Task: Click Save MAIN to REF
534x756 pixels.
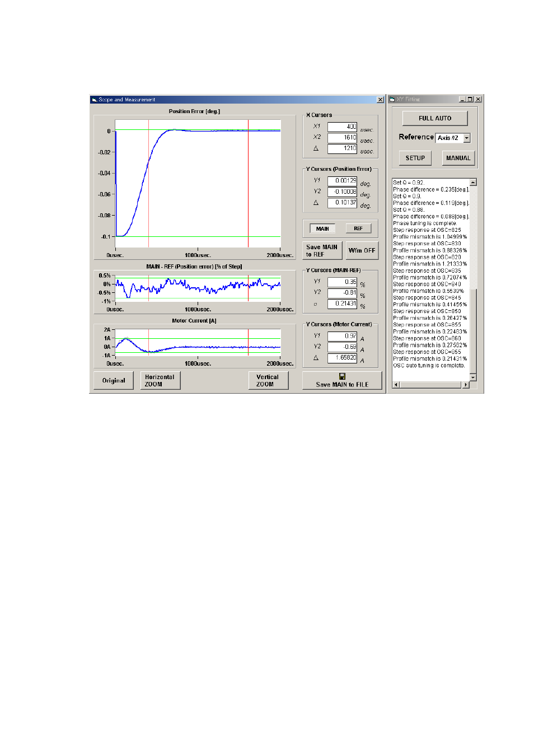Action: [x=322, y=250]
